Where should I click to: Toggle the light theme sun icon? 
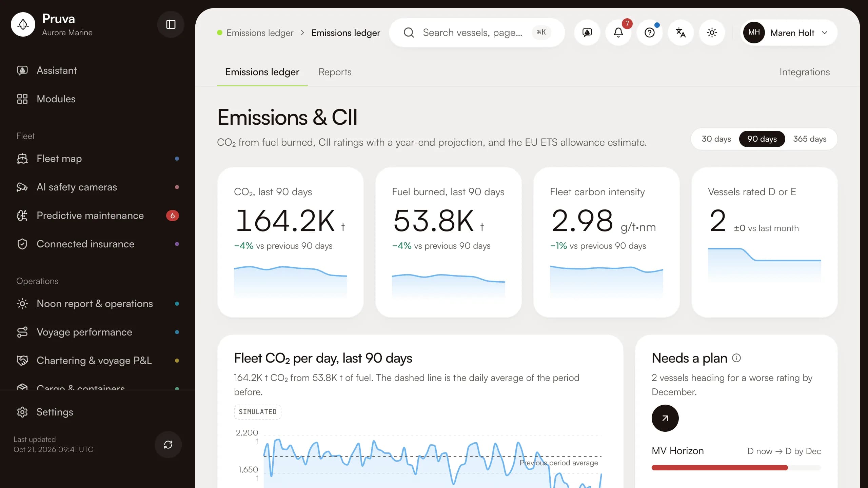click(712, 33)
